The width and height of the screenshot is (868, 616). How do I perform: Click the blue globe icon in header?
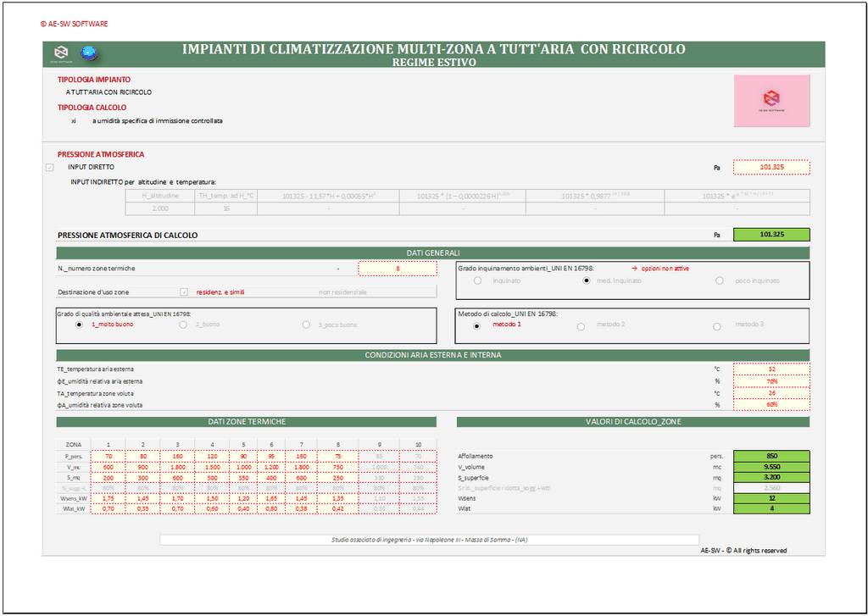tap(88, 53)
